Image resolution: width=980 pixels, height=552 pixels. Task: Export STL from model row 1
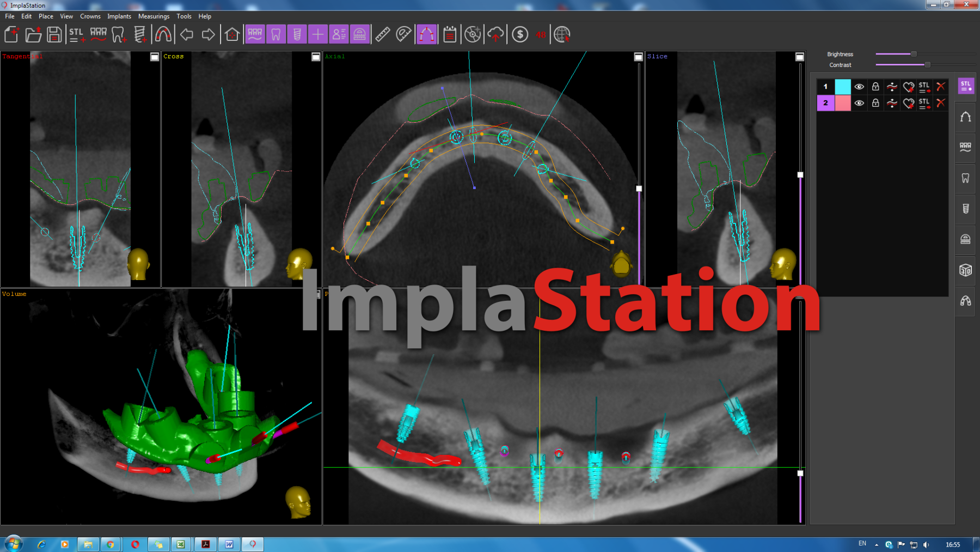pyautogui.click(x=924, y=87)
